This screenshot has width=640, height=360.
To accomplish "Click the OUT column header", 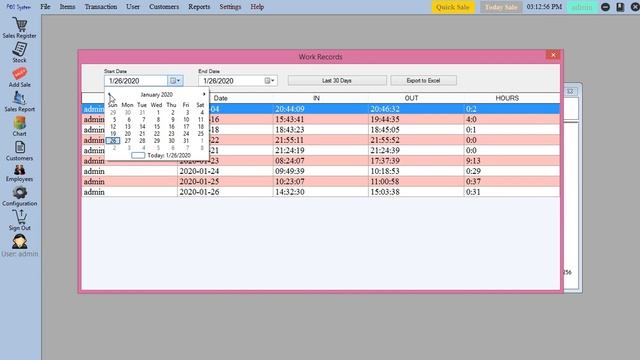I will point(411,98).
